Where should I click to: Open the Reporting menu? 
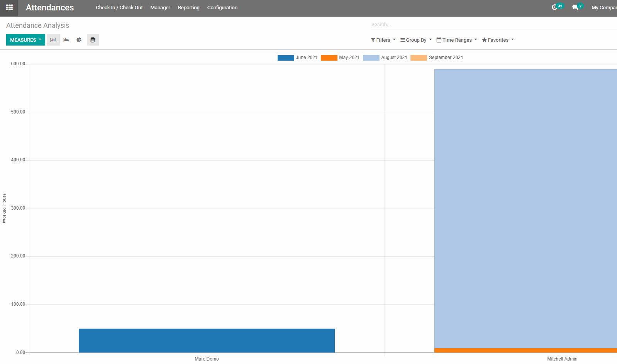tap(189, 8)
